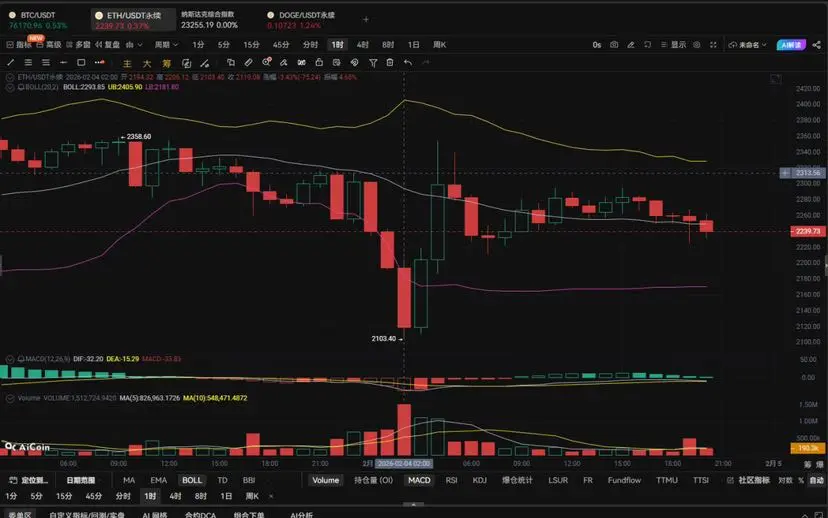The image size is (828, 518).
Task: Click the 社区指标 community indicators button
Action: pyautogui.click(x=748, y=480)
